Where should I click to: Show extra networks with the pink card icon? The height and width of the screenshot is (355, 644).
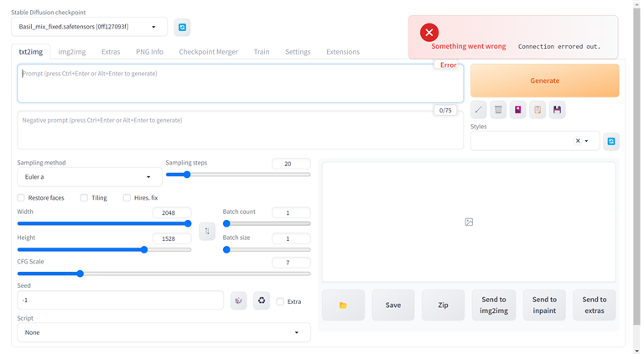pyautogui.click(x=518, y=110)
